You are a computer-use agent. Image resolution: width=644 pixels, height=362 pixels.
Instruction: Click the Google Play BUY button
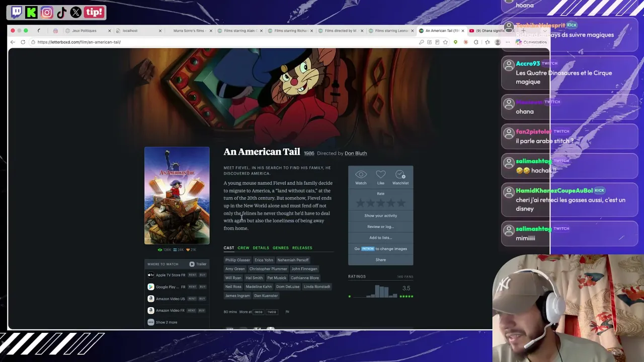click(202, 287)
